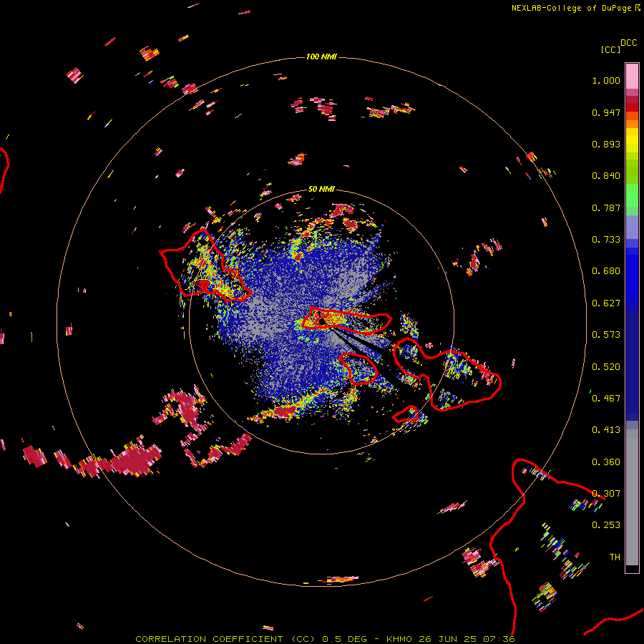Select the 0.307 scale value
Viewport: 644px width, 644px height.
(x=606, y=494)
